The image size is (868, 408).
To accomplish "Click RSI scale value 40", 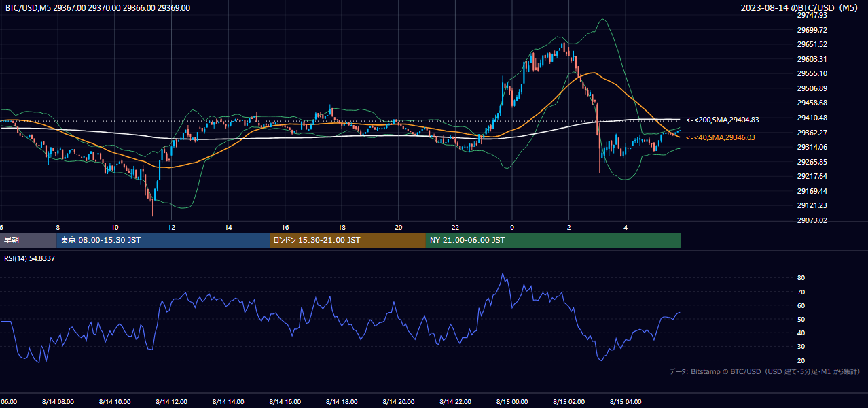I will (x=801, y=333).
